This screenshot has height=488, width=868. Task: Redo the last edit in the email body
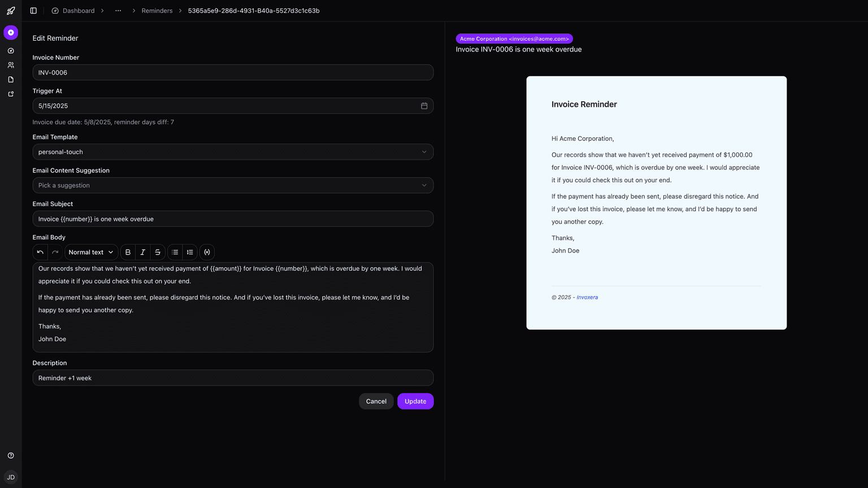click(55, 252)
